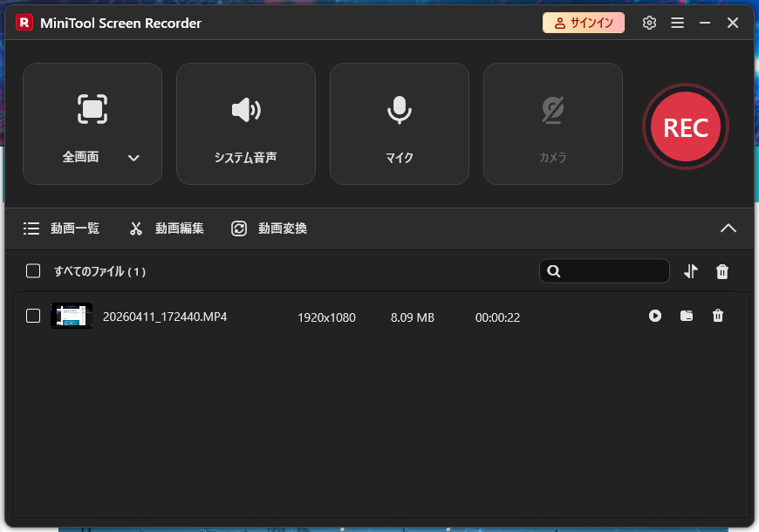The width and height of the screenshot is (759, 532).
Task: Click the search field in file list
Action: click(x=611, y=271)
